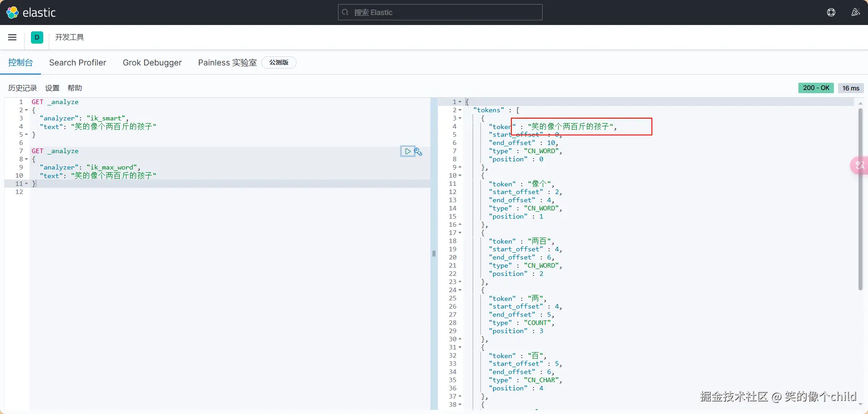Click the "end_offset" : 10 line
Image resolution: width=868 pixels, height=414 pixels.
click(x=523, y=143)
